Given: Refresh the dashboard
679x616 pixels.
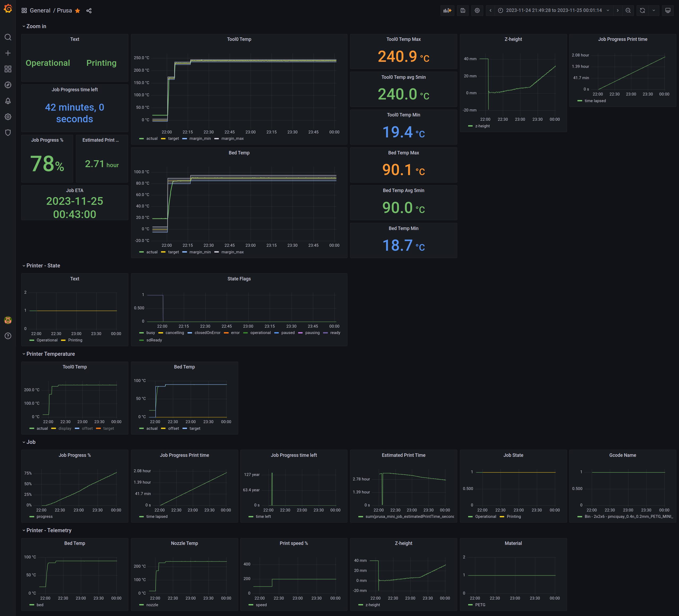Looking at the screenshot, I should pyautogui.click(x=642, y=10).
